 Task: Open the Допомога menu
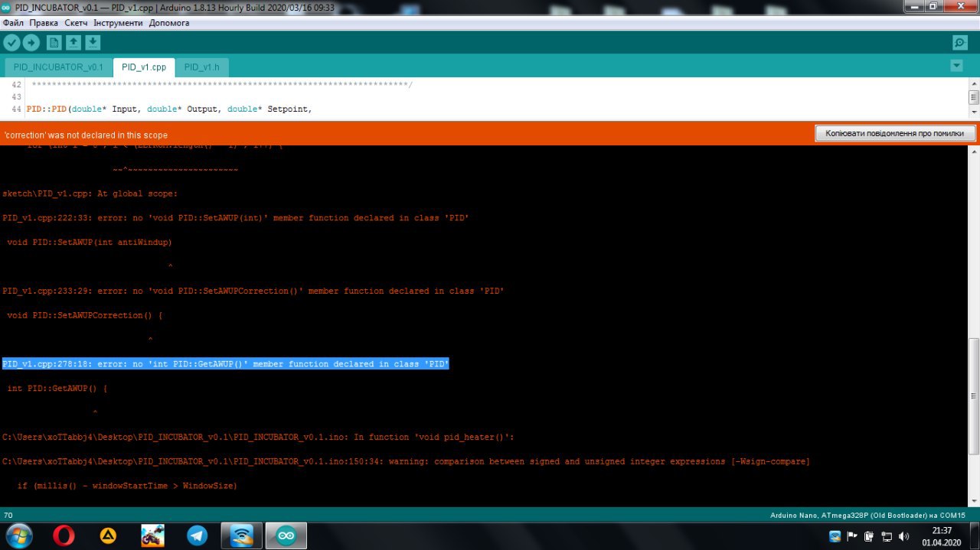(169, 23)
